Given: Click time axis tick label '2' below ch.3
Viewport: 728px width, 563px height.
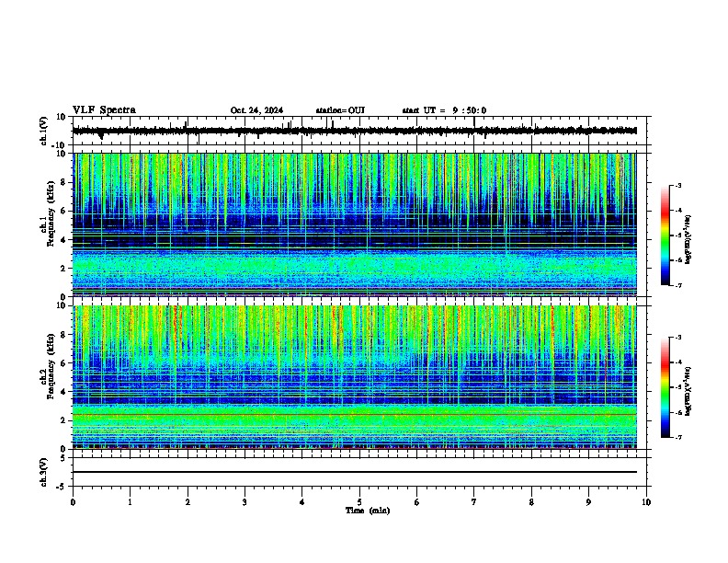Looking at the screenshot, I should point(188,502).
